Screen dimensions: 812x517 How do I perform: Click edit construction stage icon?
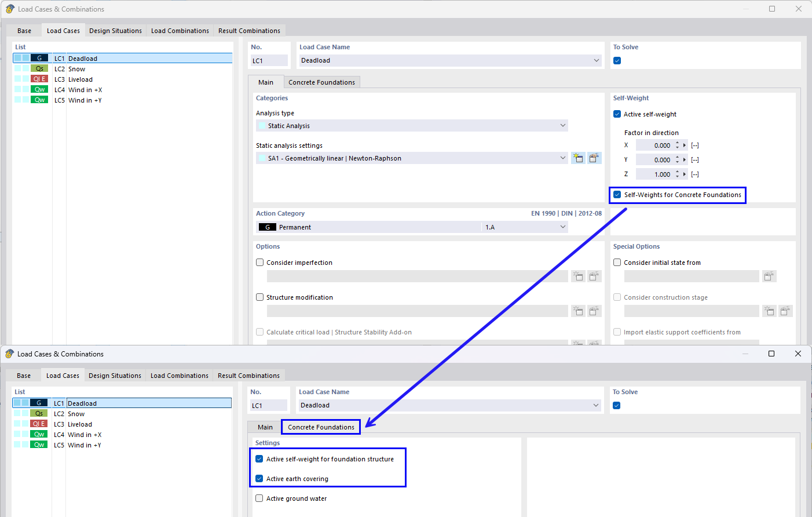click(x=785, y=311)
